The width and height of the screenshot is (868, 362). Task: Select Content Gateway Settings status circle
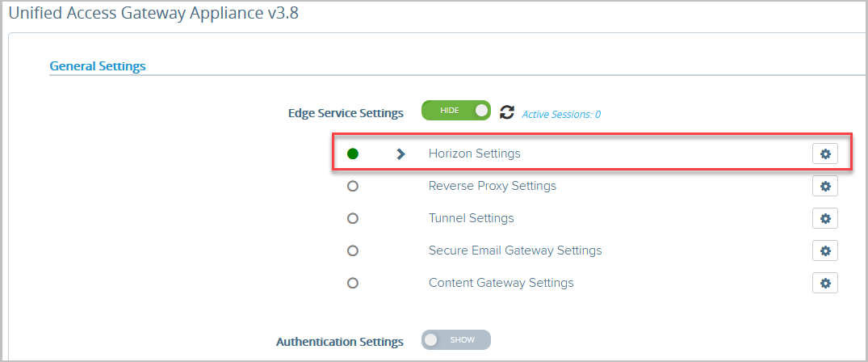coord(353,283)
